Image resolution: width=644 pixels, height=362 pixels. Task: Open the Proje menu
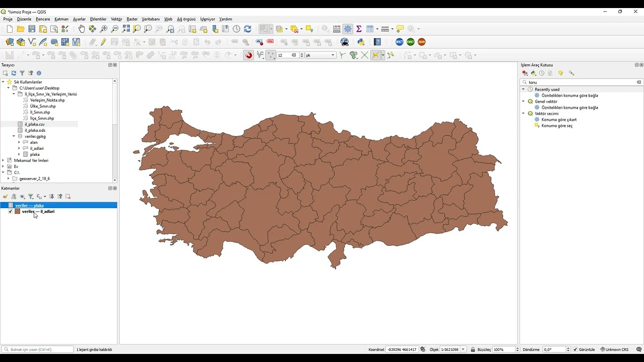tap(8, 19)
